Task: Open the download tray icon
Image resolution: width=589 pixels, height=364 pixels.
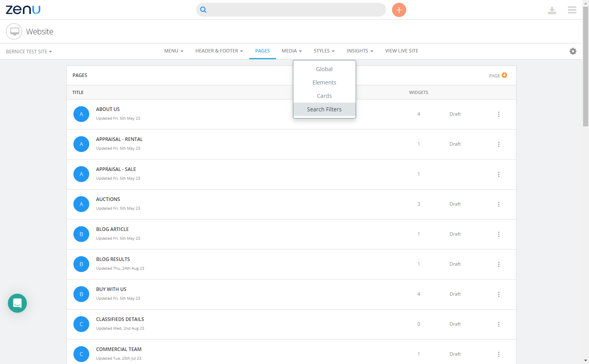Action: pyautogui.click(x=552, y=10)
